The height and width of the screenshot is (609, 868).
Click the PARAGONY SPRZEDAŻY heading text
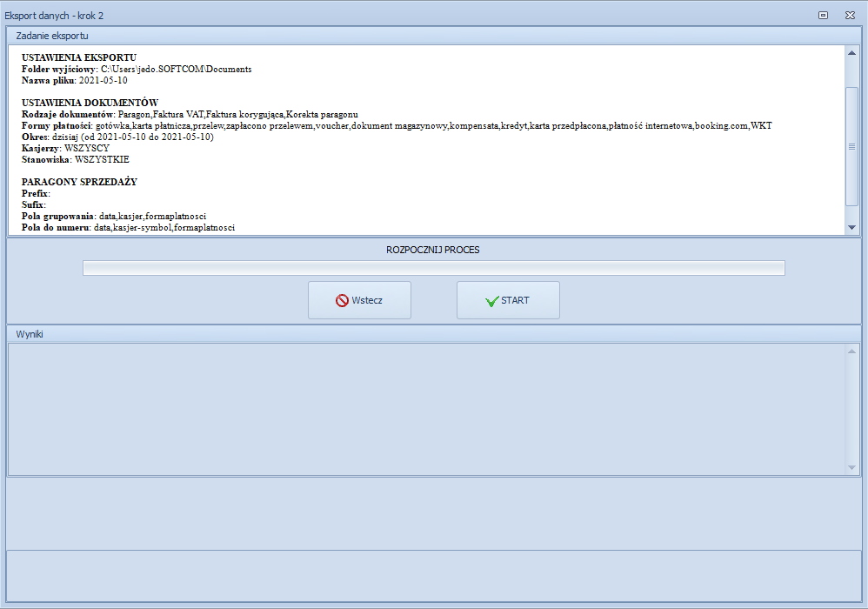(79, 182)
